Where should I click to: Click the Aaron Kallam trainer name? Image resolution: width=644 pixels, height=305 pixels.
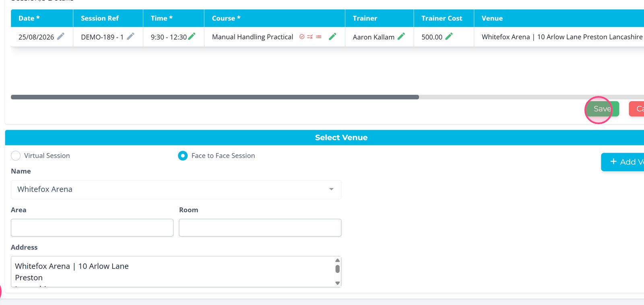tap(374, 37)
